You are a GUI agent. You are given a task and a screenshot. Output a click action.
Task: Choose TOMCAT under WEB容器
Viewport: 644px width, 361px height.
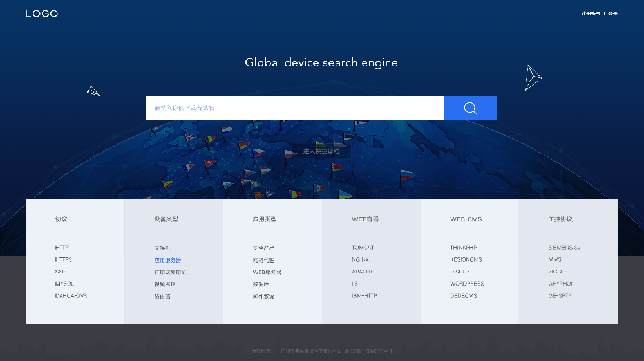pos(363,248)
